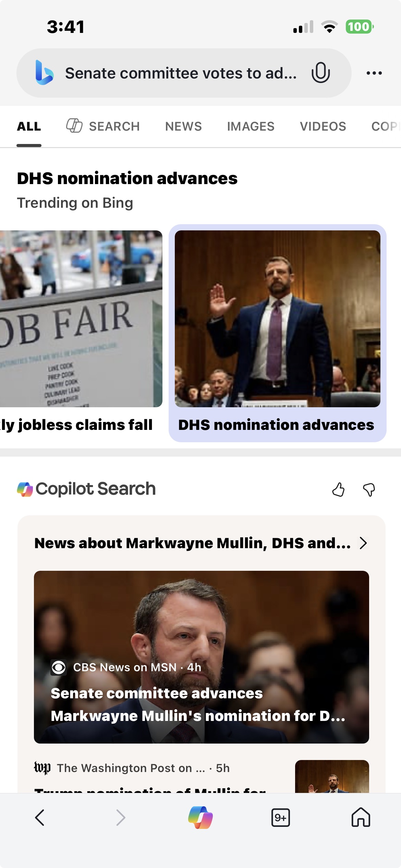401x868 pixels.
Task: Select the Search tab with Copilot icon
Action: point(103,126)
